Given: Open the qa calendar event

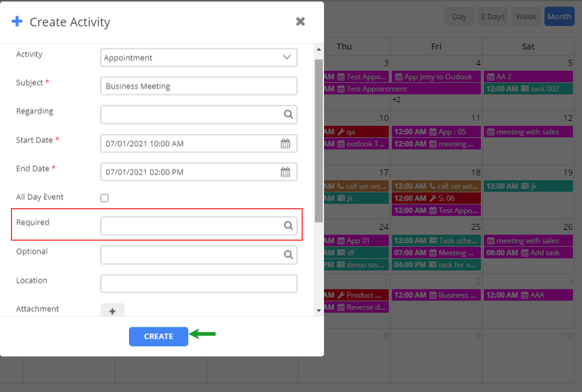Looking at the screenshot, I should pyautogui.click(x=356, y=132).
